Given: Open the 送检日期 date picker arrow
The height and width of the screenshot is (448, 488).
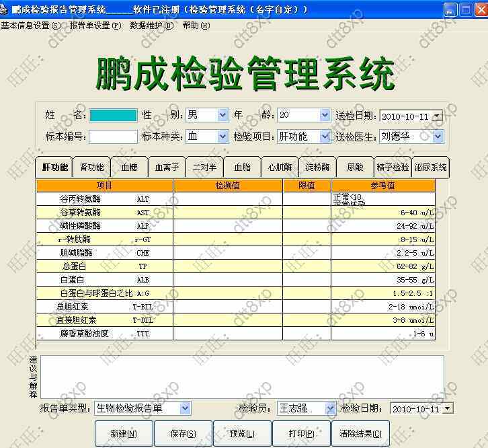Looking at the screenshot, I should coord(438,116).
